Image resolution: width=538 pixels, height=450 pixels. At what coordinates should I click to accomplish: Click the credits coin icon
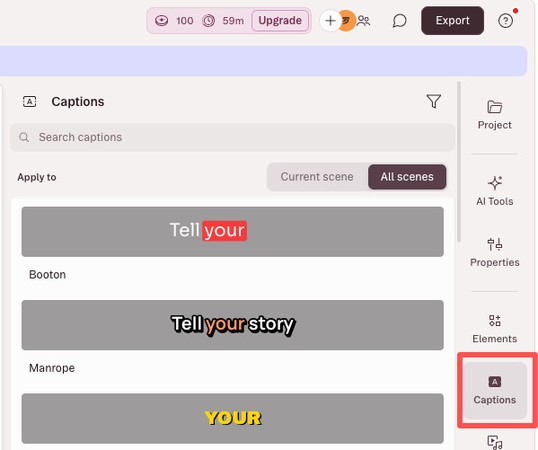click(x=161, y=21)
